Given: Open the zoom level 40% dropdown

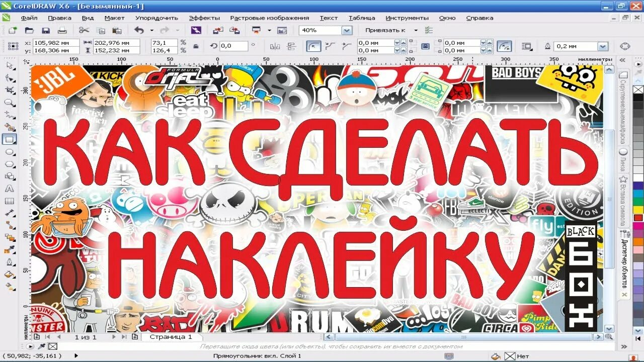Looking at the screenshot, I should pyautogui.click(x=347, y=30).
